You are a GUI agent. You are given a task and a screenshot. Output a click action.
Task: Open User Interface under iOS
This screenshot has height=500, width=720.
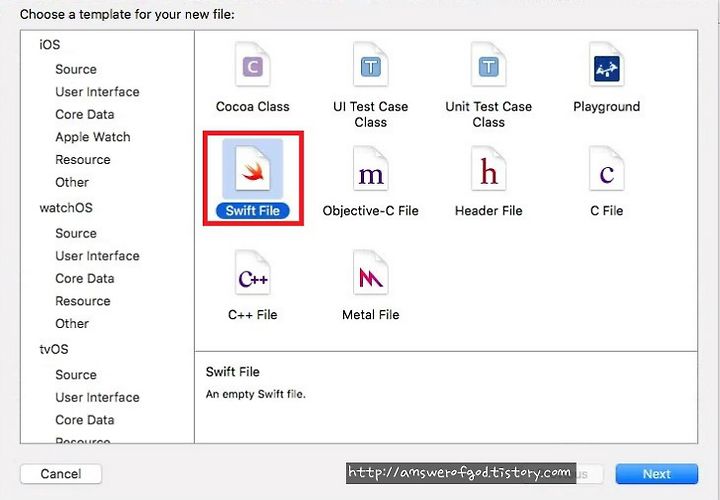click(97, 92)
